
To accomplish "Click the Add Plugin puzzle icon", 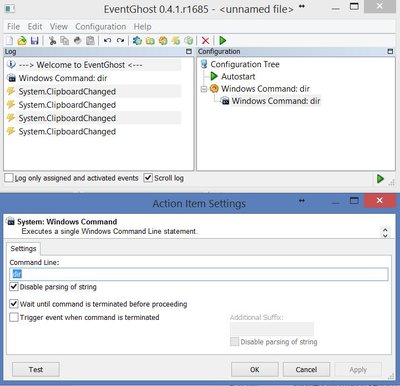I will (x=137, y=41).
